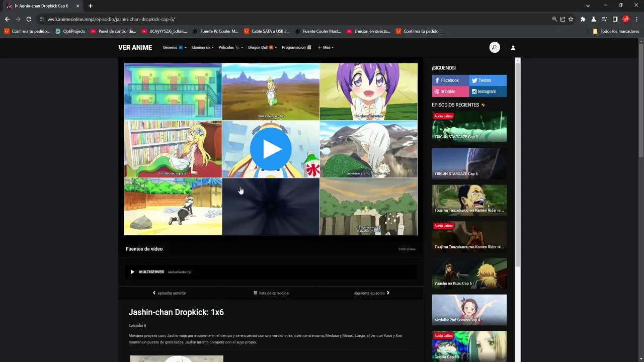Expand the Más menu

click(x=326, y=48)
